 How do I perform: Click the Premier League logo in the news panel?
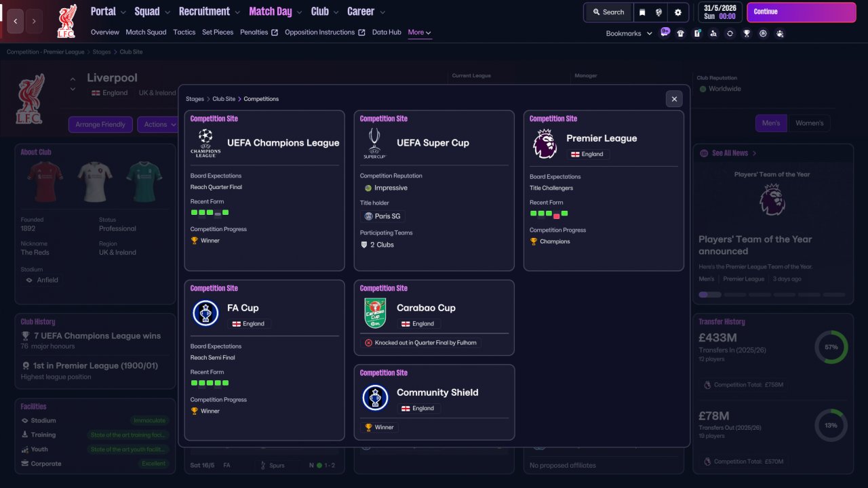(772, 199)
